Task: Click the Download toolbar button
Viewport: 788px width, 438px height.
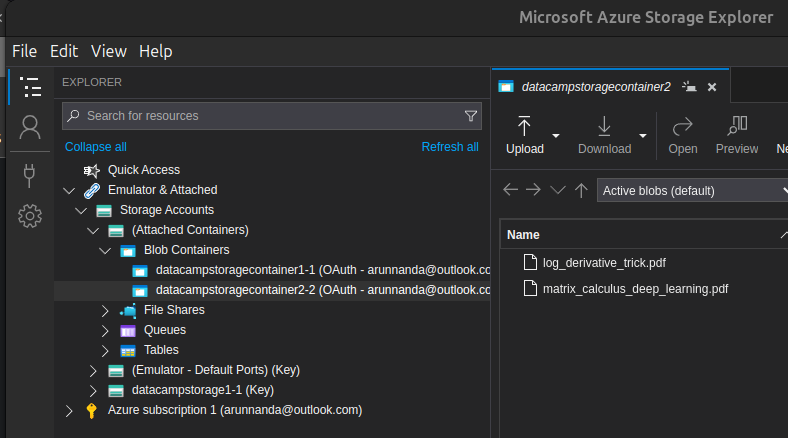Action: 604,136
